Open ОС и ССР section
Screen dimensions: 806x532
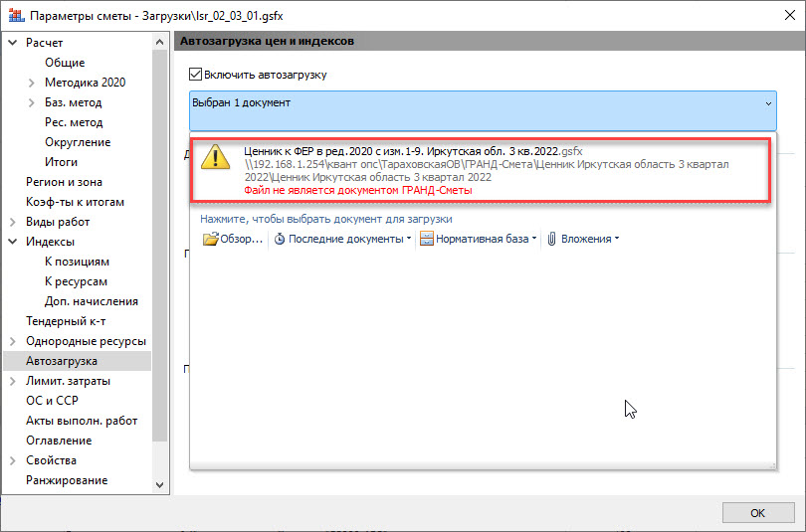(52, 401)
